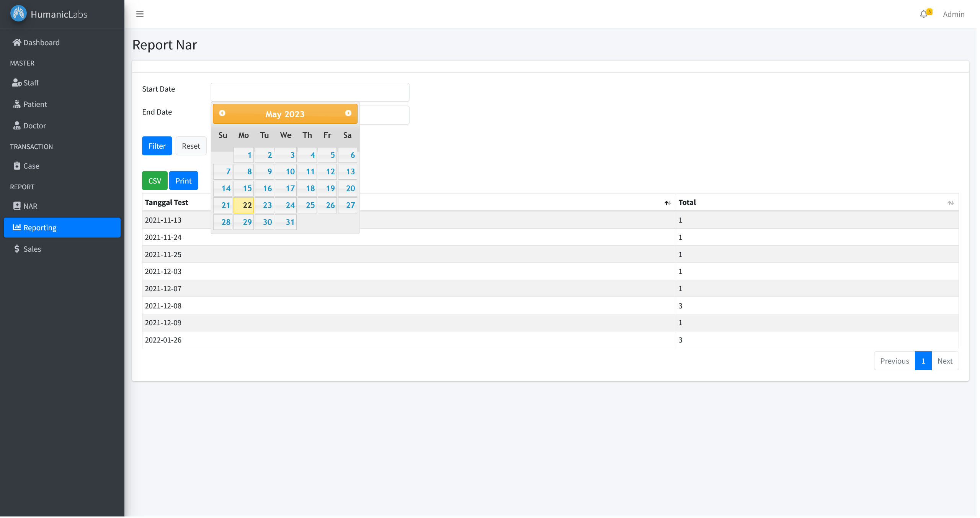The image size is (980, 518).
Task: Click the hamburger menu toggle icon
Action: point(140,14)
